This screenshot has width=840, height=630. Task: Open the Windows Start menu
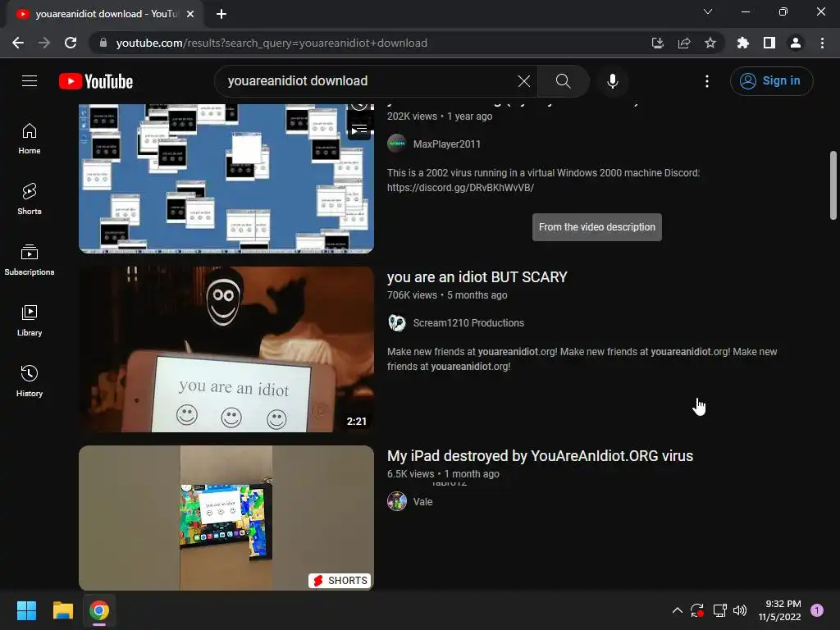(26, 610)
